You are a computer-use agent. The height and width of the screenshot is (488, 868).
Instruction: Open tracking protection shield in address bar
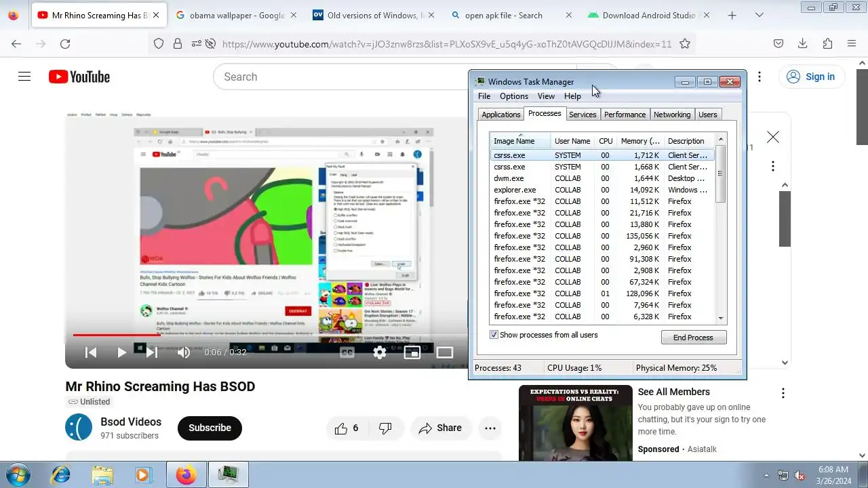pyautogui.click(x=159, y=43)
